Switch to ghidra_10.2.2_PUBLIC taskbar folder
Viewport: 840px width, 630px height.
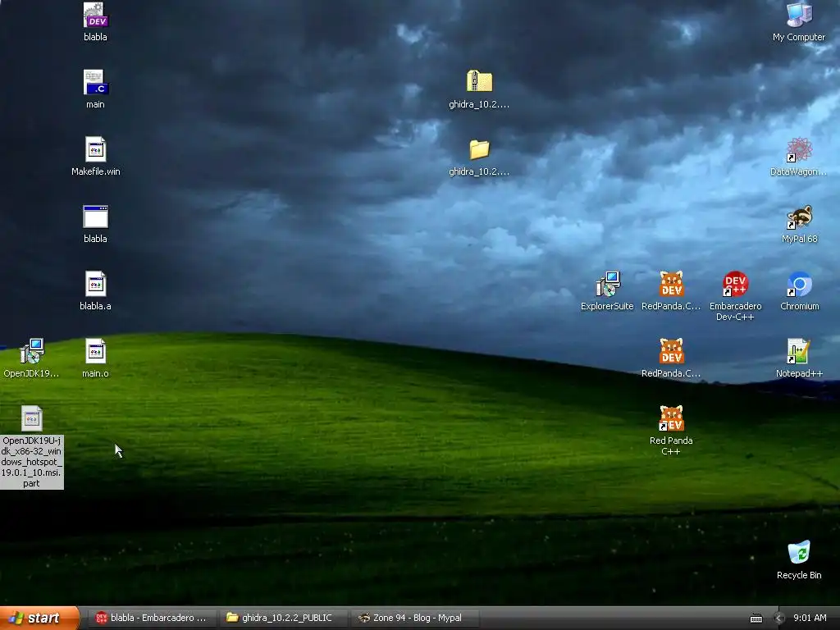pos(283,618)
